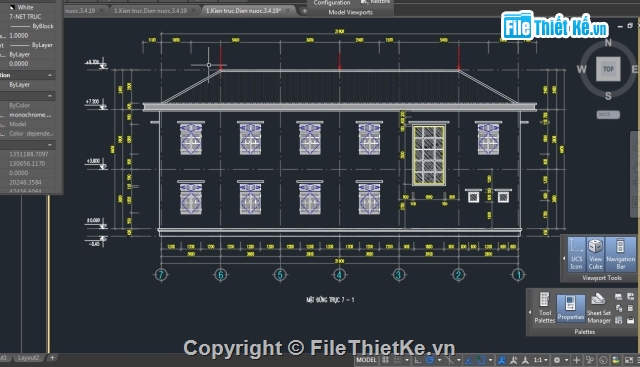
Task: Click the W compass direction on ViewCube
Action: coord(582,69)
